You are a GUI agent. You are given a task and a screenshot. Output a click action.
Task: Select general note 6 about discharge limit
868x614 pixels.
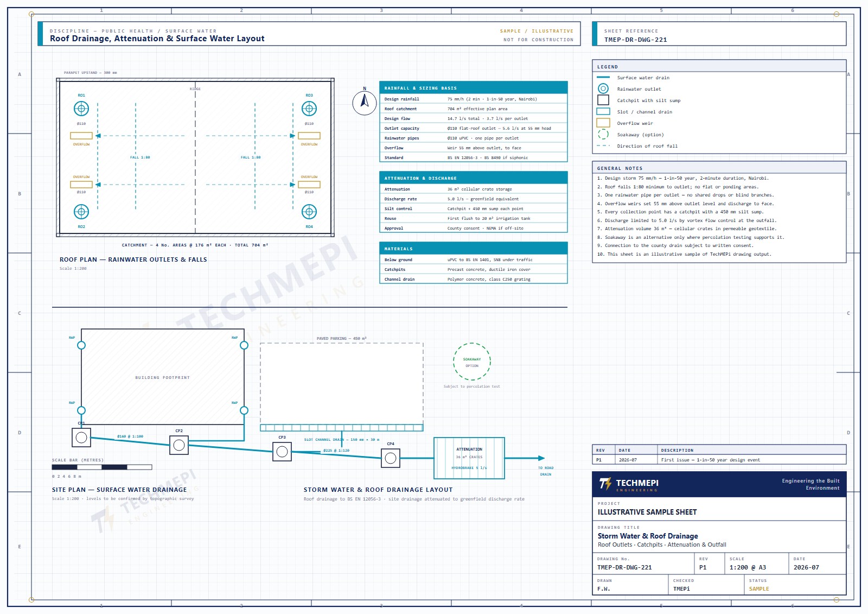(687, 220)
